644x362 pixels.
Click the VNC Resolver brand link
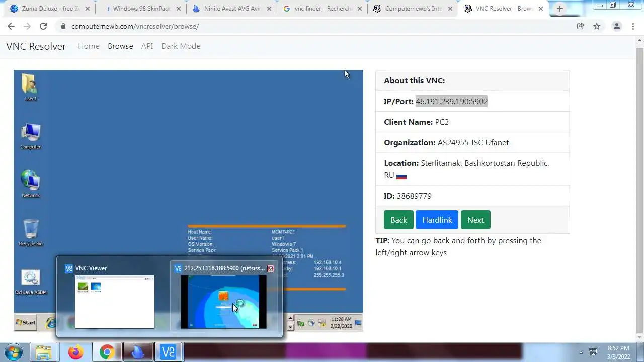pos(36,46)
